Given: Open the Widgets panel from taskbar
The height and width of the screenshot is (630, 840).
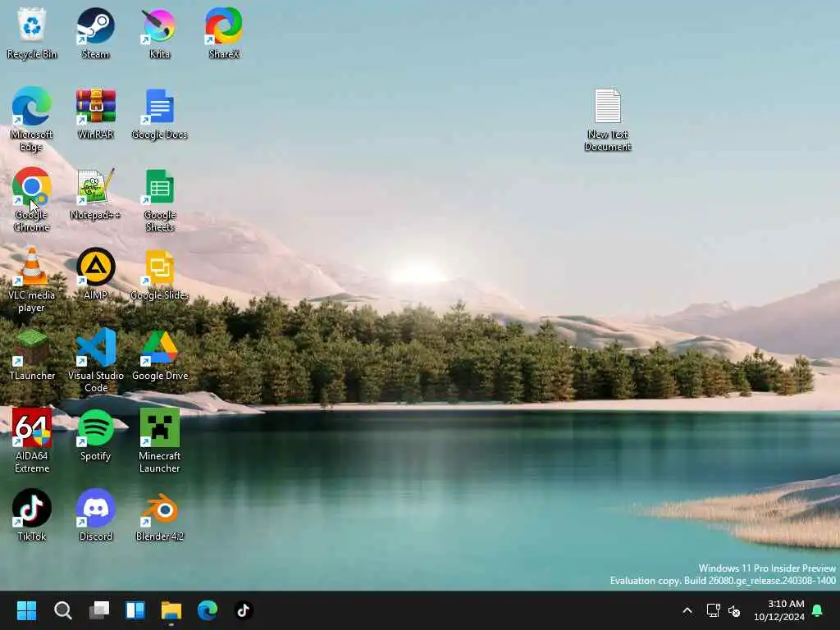Looking at the screenshot, I should click(x=135, y=610).
